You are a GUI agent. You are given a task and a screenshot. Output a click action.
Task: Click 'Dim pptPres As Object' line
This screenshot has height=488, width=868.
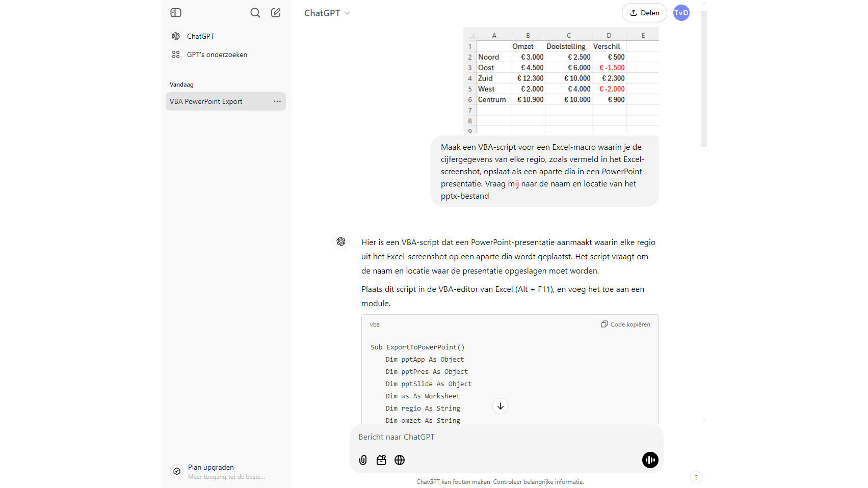click(x=427, y=372)
